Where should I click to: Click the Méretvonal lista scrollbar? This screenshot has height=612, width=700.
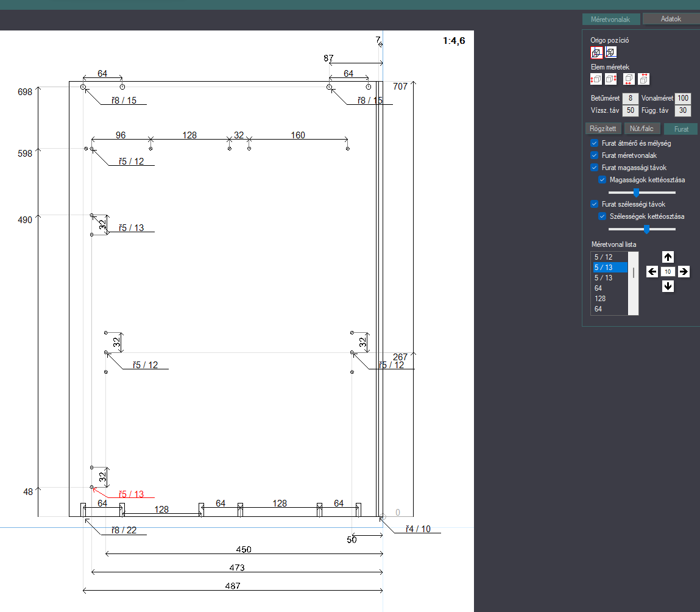[634, 283]
